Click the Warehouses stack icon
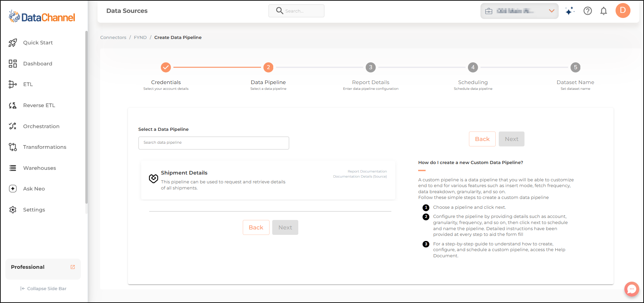The width and height of the screenshot is (644, 303). point(13,168)
